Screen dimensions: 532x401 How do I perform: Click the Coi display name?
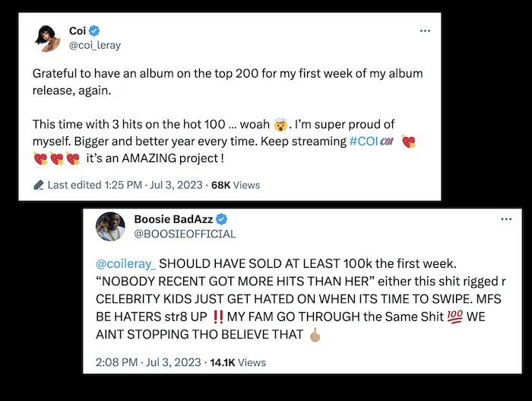coord(78,31)
